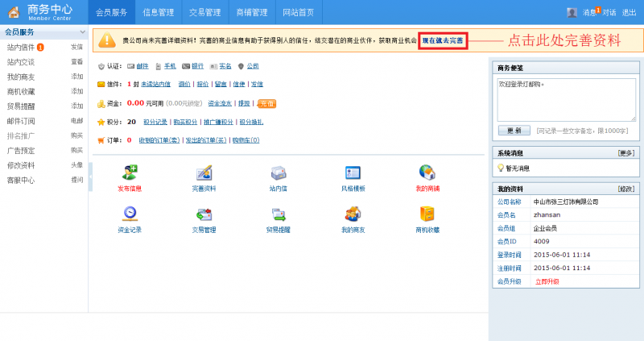Open the 商铺管理 tab
The height and width of the screenshot is (341, 644).
[252, 12]
